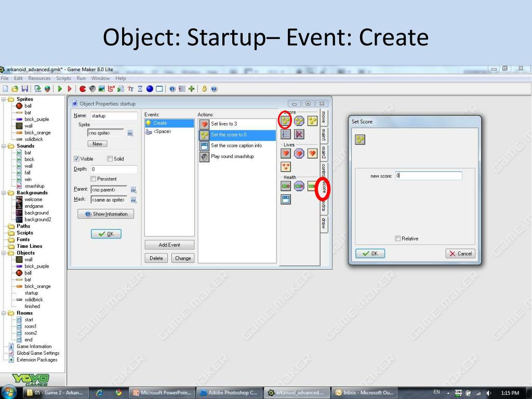The height and width of the screenshot is (399, 532).
Task: Create a room using the window icon
Action: [159, 89]
